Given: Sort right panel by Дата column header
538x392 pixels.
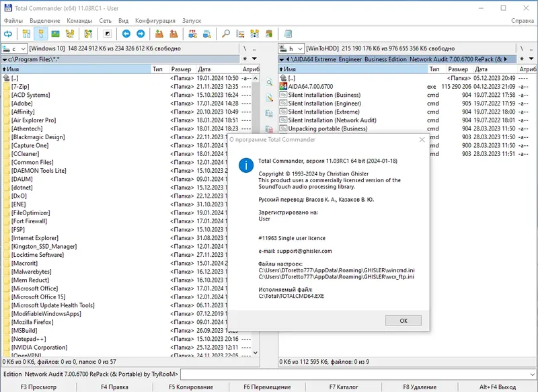Looking at the screenshot, I should [x=494, y=69].
